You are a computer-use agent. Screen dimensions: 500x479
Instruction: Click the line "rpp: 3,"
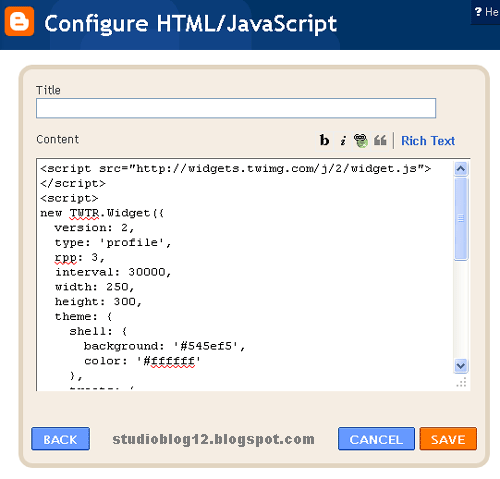click(80, 257)
